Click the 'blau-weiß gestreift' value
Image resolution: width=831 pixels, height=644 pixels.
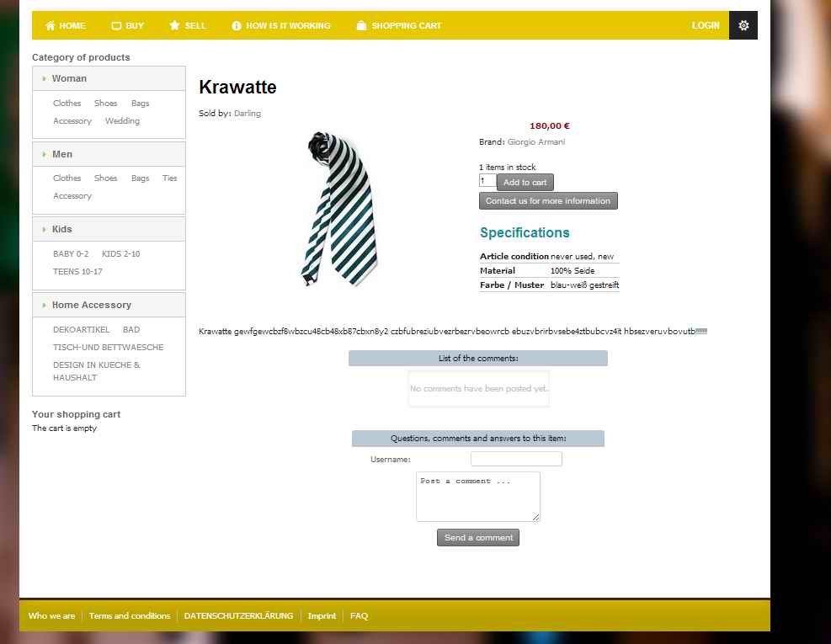[584, 285]
